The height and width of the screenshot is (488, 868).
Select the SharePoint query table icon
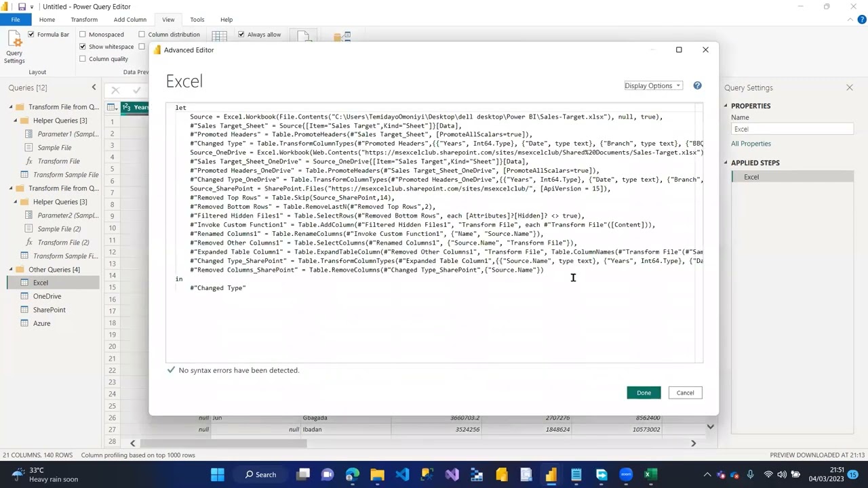click(x=24, y=310)
